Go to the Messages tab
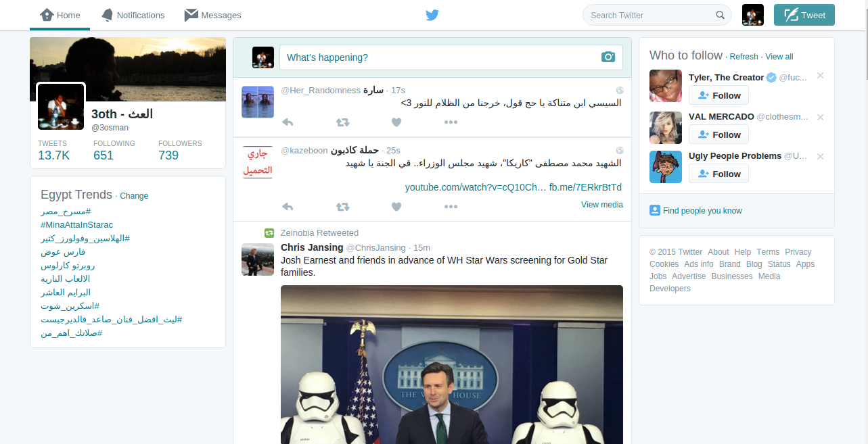This screenshot has height=444, width=868. pyautogui.click(x=212, y=15)
